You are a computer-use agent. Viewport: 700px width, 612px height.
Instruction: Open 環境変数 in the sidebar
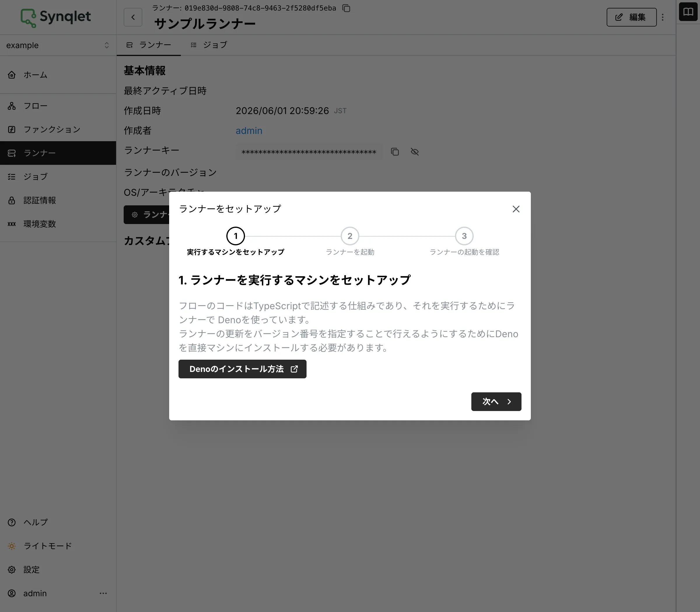coord(58,224)
